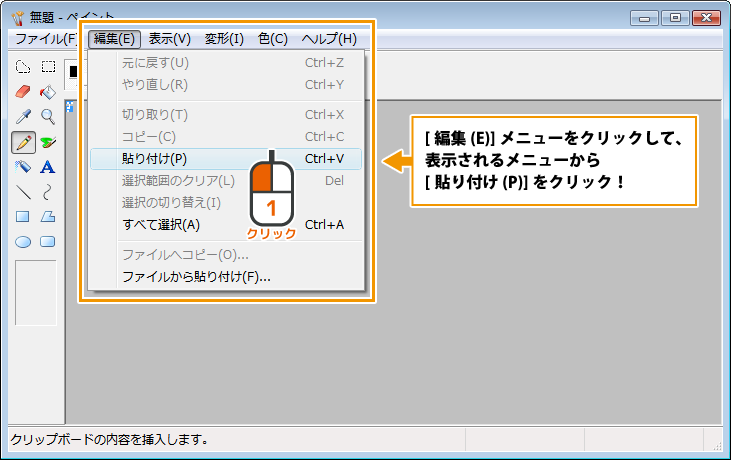Activate the Magnifier tool

[x=48, y=117]
